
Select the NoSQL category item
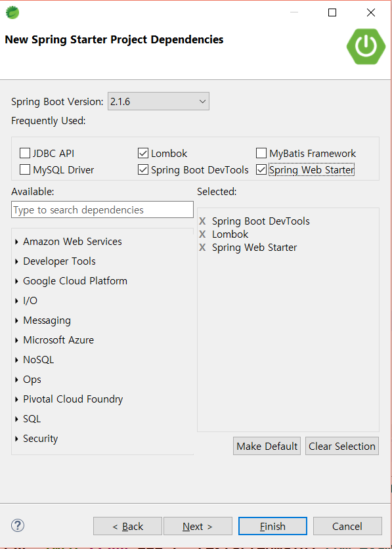39,360
